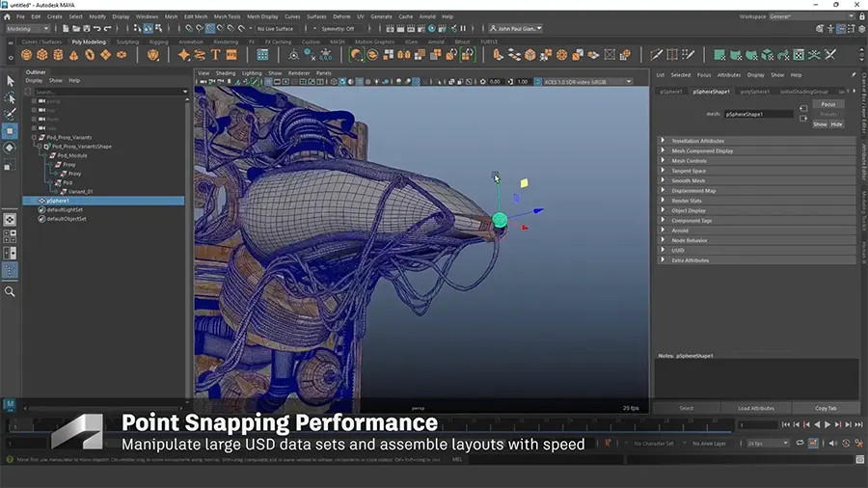The height and width of the screenshot is (488, 868).
Task: Click the SVG tool shelf icon
Action: point(231,55)
